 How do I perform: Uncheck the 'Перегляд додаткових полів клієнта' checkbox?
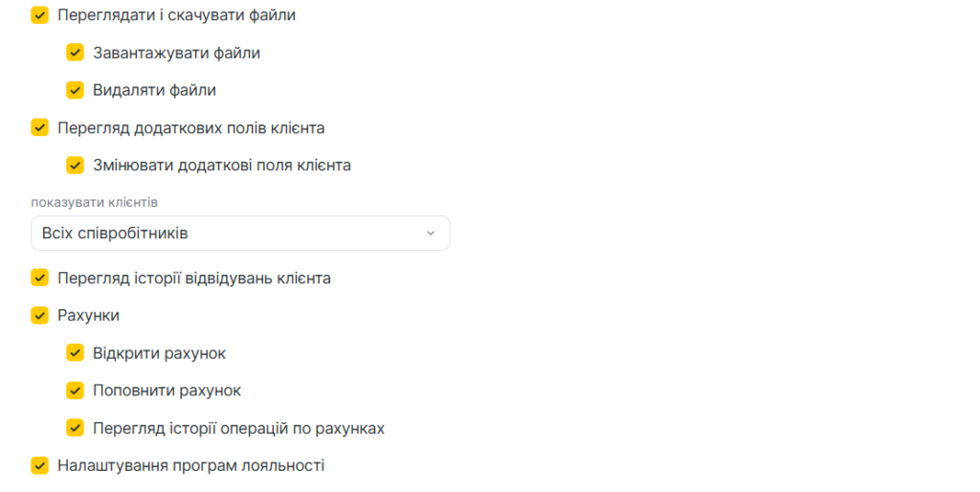pos(40,127)
